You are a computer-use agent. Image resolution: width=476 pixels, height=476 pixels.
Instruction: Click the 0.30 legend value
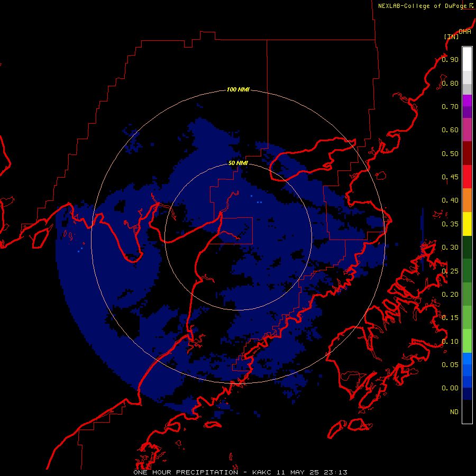click(x=450, y=248)
